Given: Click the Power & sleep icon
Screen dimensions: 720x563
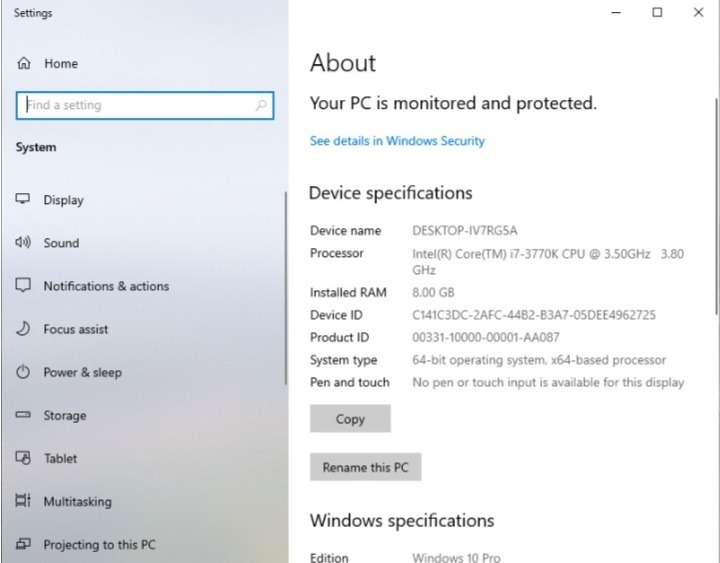Looking at the screenshot, I should coord(24,372).
